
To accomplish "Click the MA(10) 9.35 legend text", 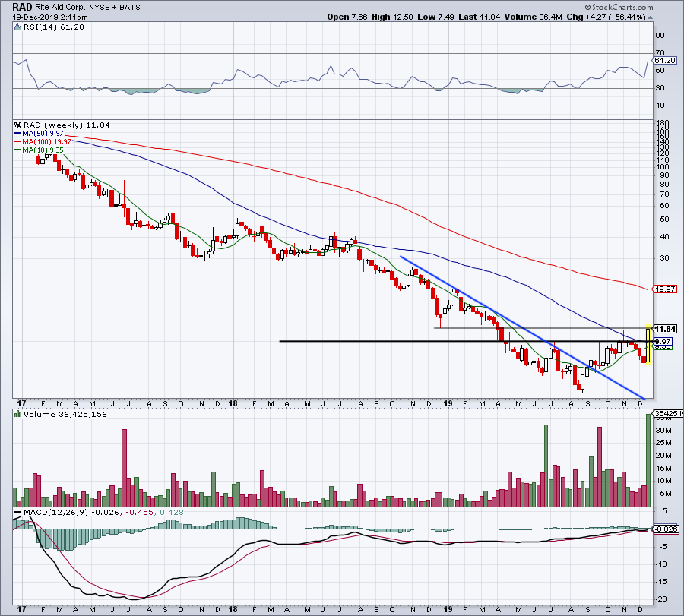I will [x=43, y=150].
